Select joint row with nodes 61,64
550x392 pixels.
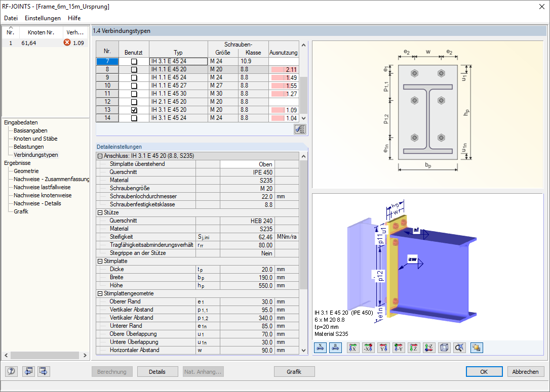[x=45, y=42]
